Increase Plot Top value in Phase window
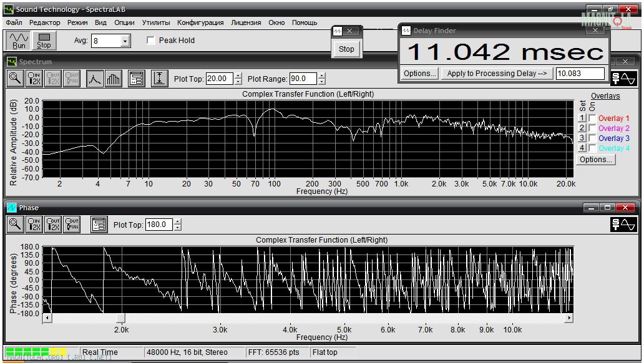The height and width of the screenshot is (363, 644). 177,222
